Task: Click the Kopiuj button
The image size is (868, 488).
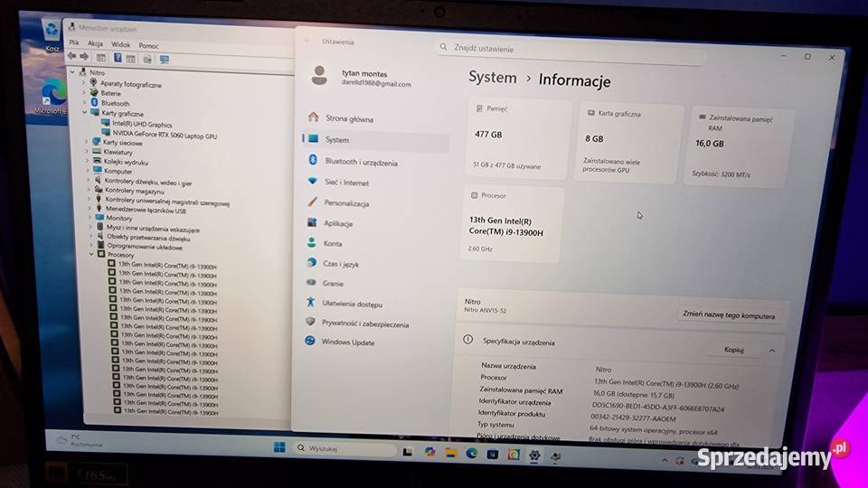Action: 734,350
